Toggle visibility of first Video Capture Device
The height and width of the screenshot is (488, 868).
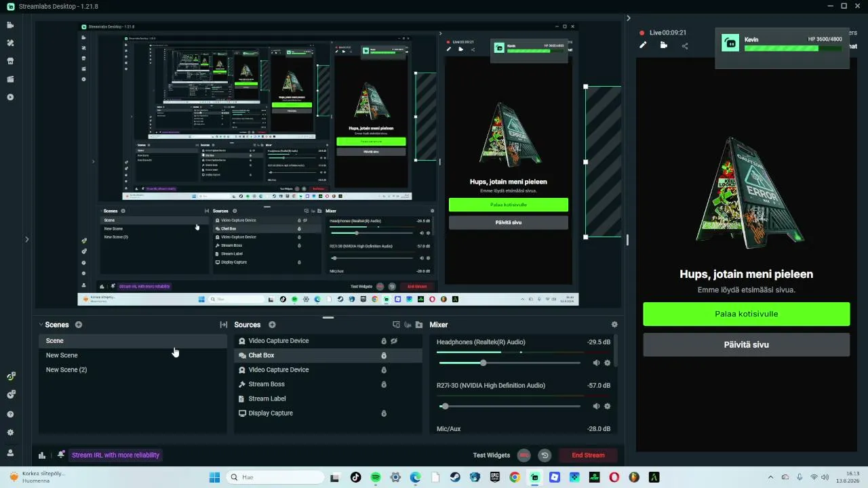tap(394, 341)
